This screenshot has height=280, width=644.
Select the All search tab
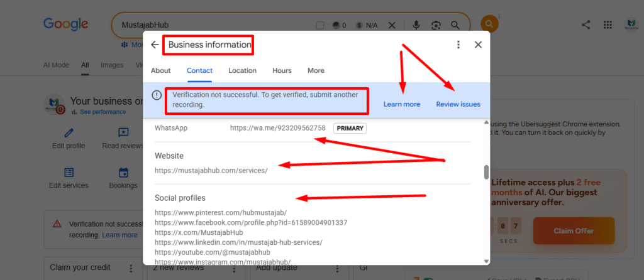pos(85,65)
